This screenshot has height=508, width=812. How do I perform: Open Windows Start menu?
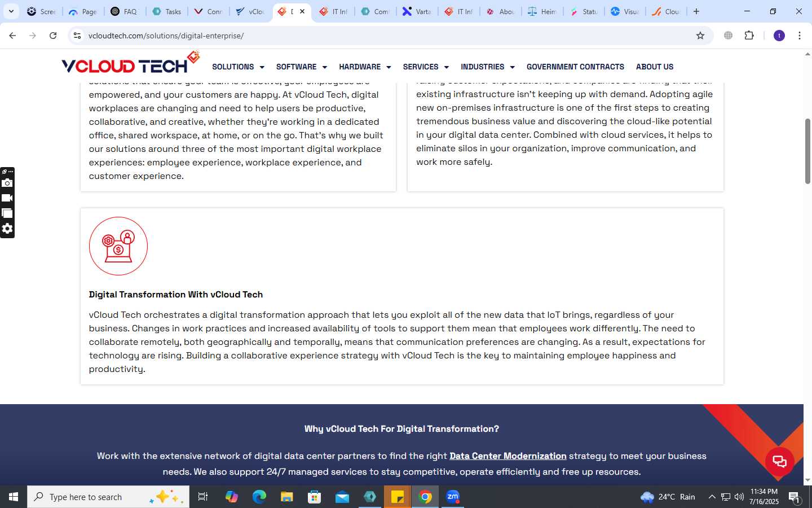(x=14, y=497)
